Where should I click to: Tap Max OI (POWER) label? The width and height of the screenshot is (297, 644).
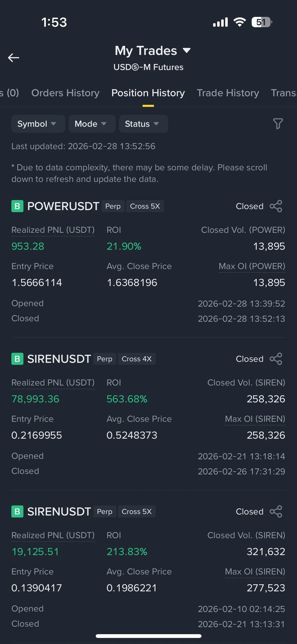coord(252,266)
